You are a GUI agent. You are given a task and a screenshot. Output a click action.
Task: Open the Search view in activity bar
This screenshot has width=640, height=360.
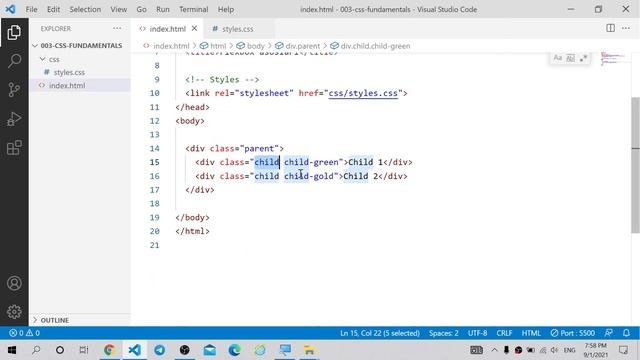(14, 61)
